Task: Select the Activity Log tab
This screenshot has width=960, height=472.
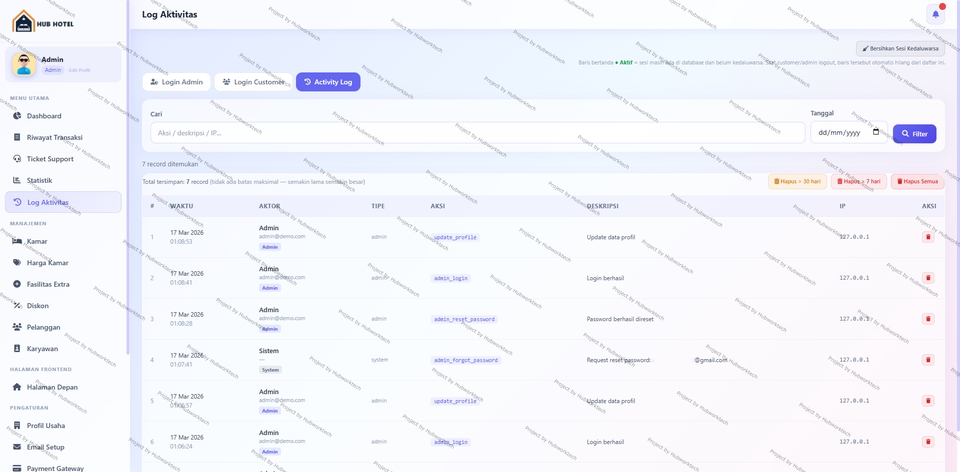Action: tap(328, 82)
